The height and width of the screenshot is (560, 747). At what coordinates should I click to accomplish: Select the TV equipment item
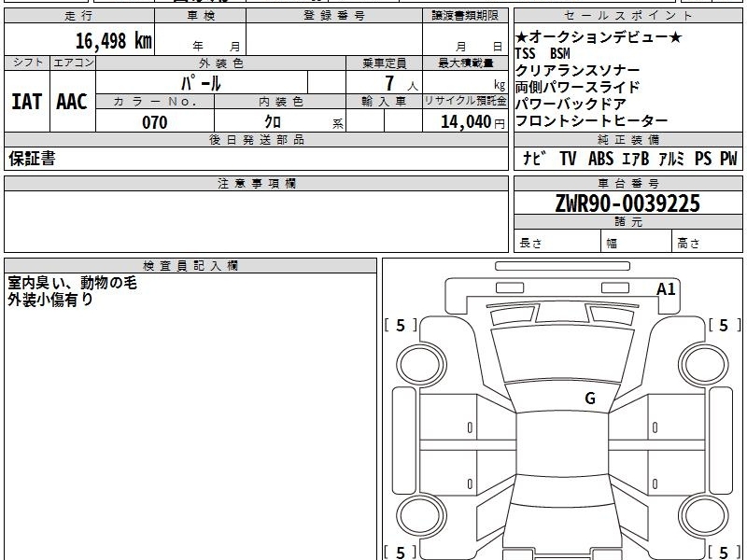tap(568, 159)
